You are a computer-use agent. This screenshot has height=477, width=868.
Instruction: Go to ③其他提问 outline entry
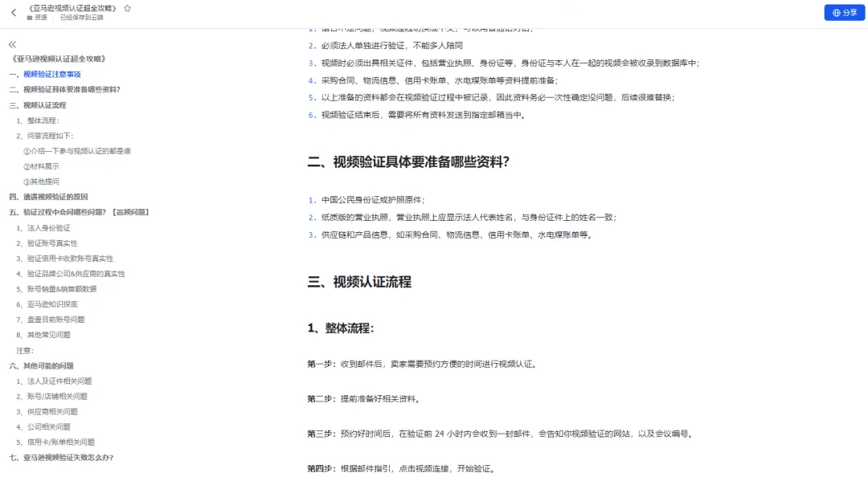pyautogui.click(x=41, y=181)
